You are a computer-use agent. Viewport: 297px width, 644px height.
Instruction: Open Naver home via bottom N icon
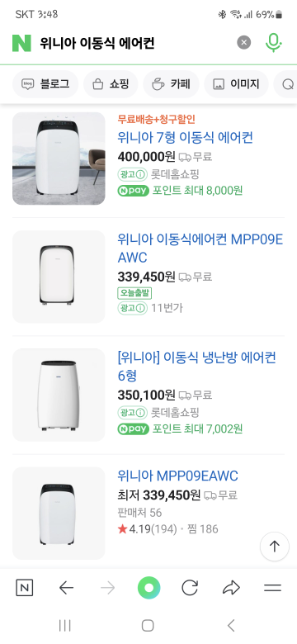coord(24,588)
